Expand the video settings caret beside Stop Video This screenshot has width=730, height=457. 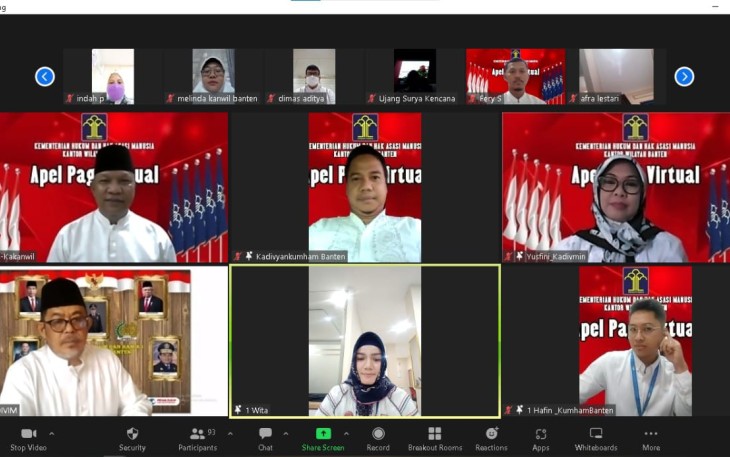52,433
